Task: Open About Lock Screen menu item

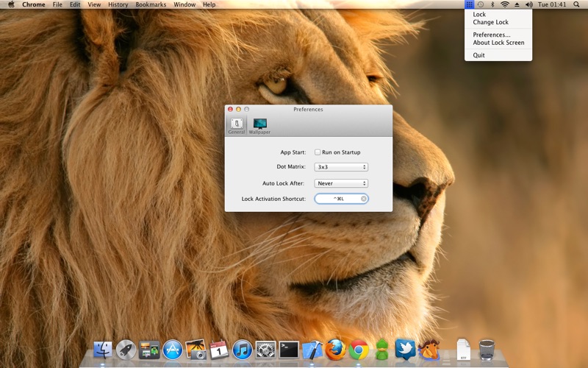Action: 498,43
